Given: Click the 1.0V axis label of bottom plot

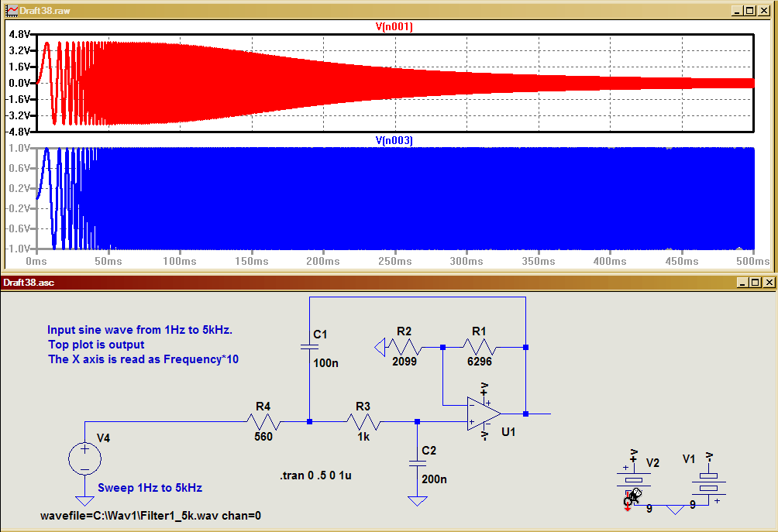Looking at the screenshot, I should [20, 148].
